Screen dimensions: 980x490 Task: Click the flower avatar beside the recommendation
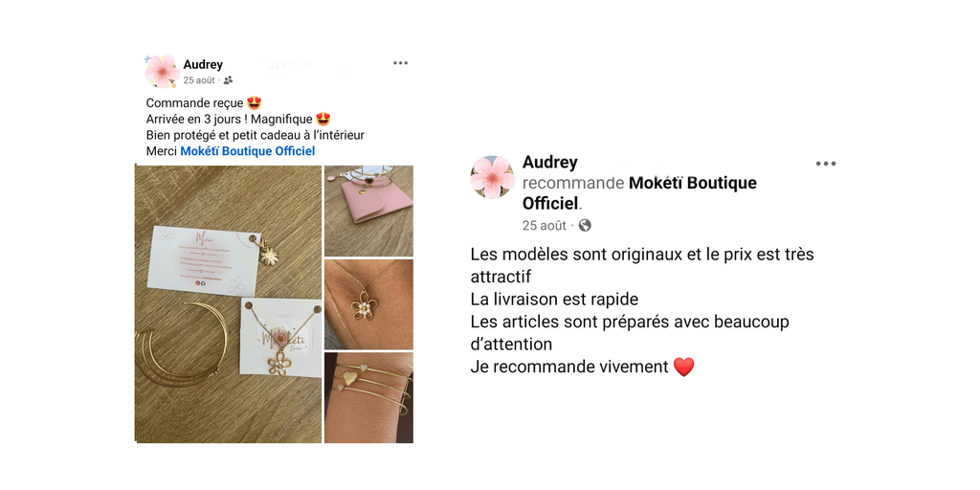[493, 177]
